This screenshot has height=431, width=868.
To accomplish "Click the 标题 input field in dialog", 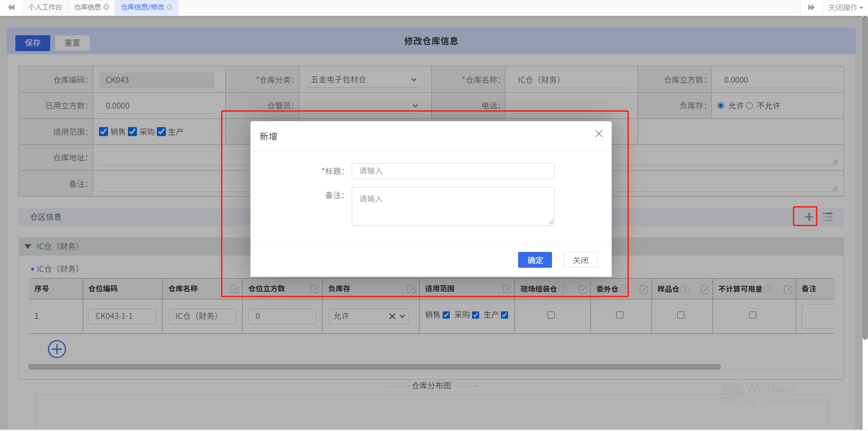I will pyautogui.click(x=453, y=171).
